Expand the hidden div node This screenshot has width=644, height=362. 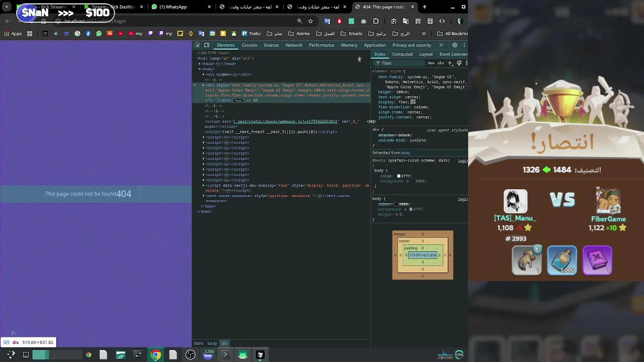point(204,74)
